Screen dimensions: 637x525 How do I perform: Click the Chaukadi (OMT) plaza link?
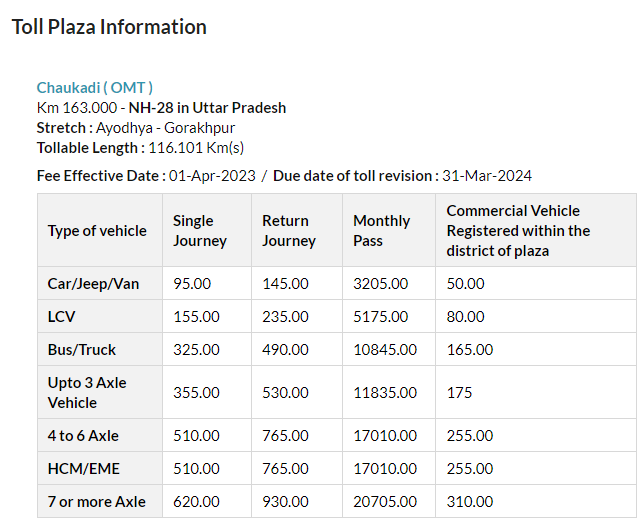(x=95, y=88)
